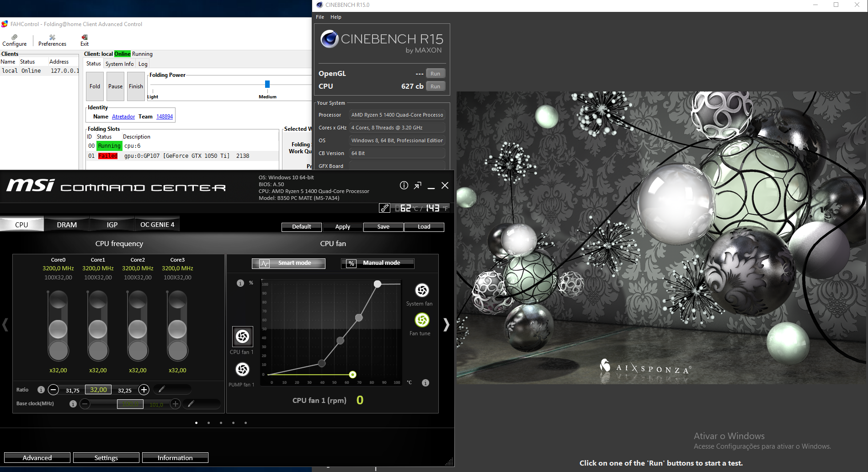The width and height of the screenshot is (868, 472).
Task: Select the PUMP fan 1 icon
Action: click(x=242, y=369)
